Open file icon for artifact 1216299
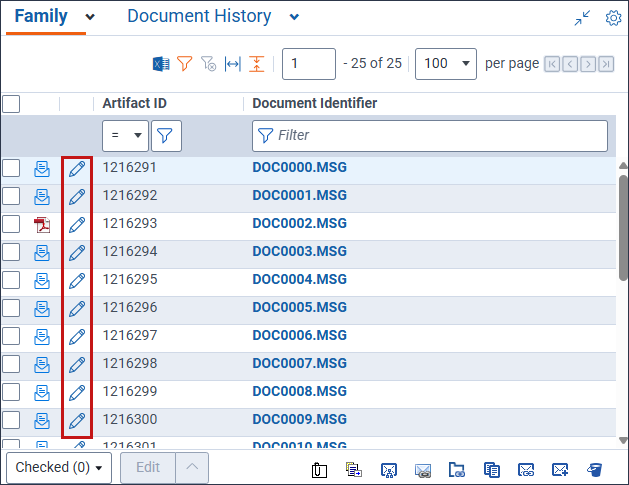 click(x=42, y=393)
